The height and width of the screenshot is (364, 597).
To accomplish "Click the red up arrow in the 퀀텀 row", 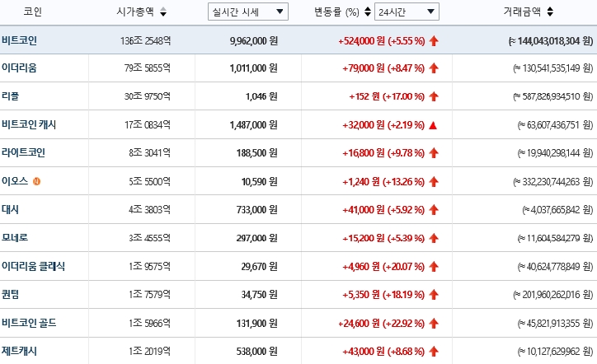I will pyautogui.click(x=434, y=295).
